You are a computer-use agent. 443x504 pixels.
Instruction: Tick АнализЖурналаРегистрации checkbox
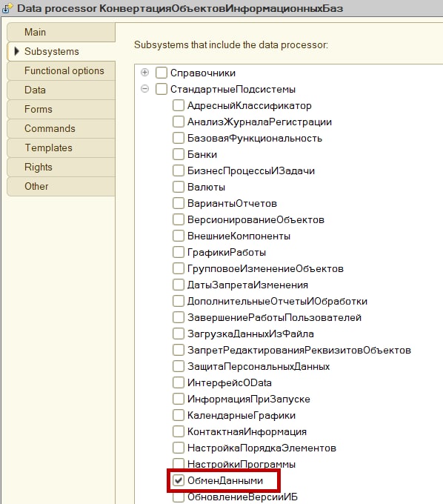(179, 122)
